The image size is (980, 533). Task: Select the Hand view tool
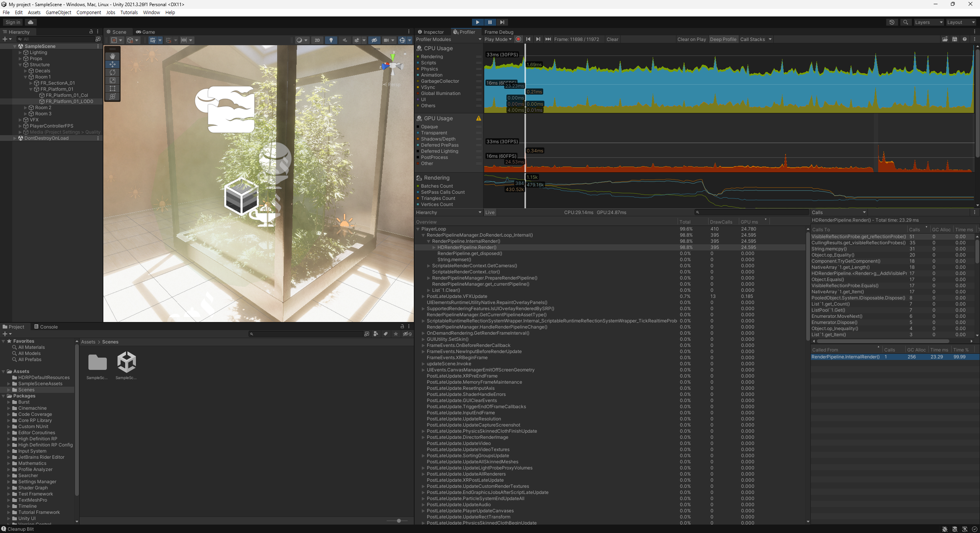click(113, 56)
